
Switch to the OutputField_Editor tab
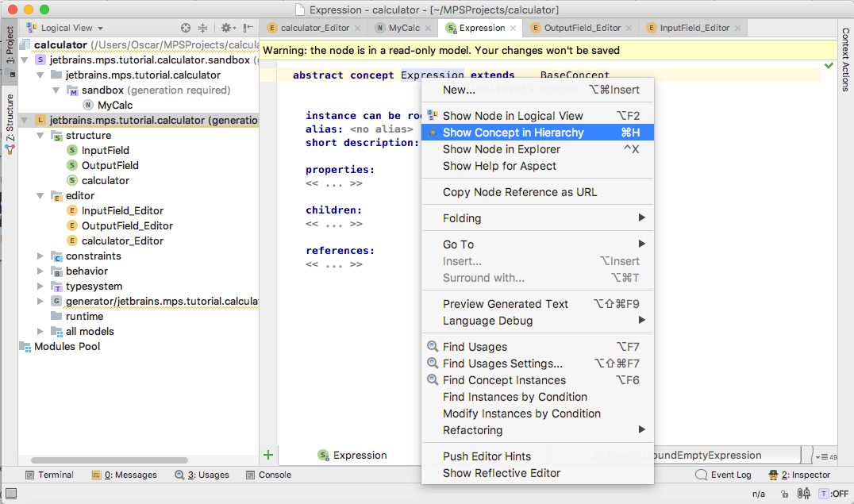point(575,28)
